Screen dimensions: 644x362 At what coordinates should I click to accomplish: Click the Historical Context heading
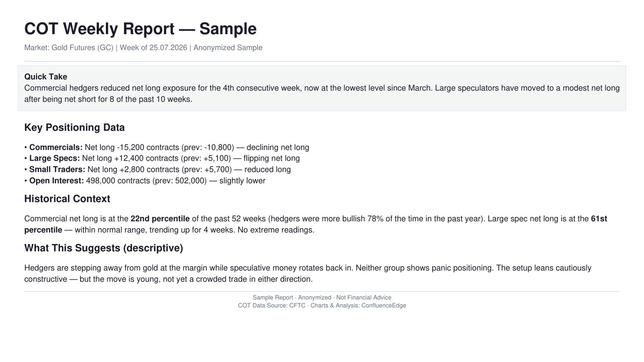tap(67, 199)
